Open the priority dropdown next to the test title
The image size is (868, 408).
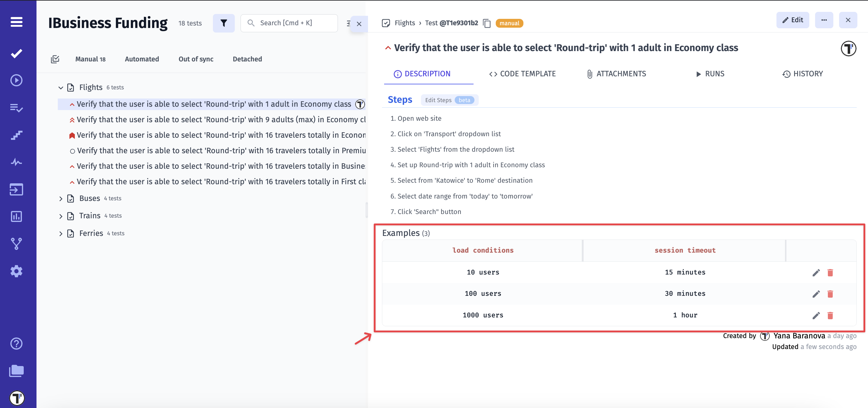pyautogui.click(x=388, y=48)
